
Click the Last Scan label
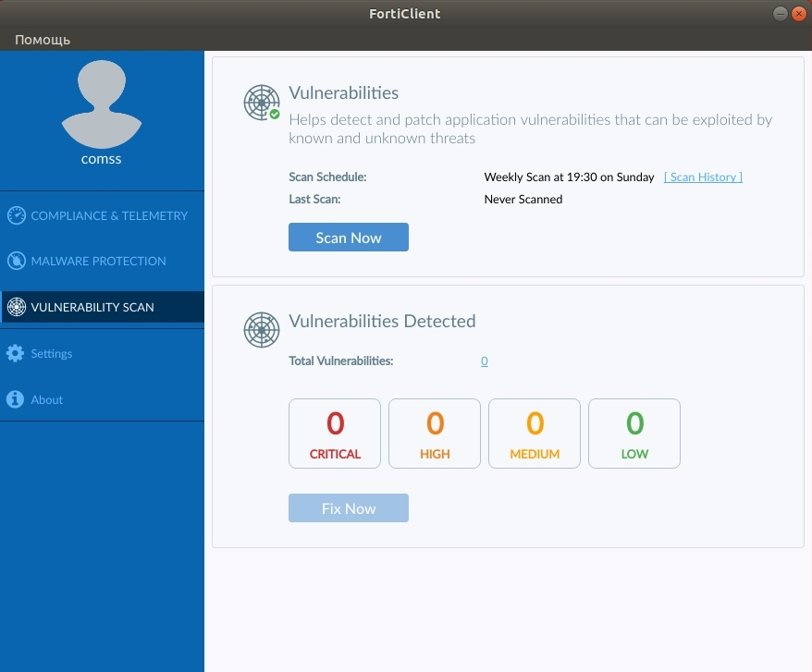pos(314,200)
